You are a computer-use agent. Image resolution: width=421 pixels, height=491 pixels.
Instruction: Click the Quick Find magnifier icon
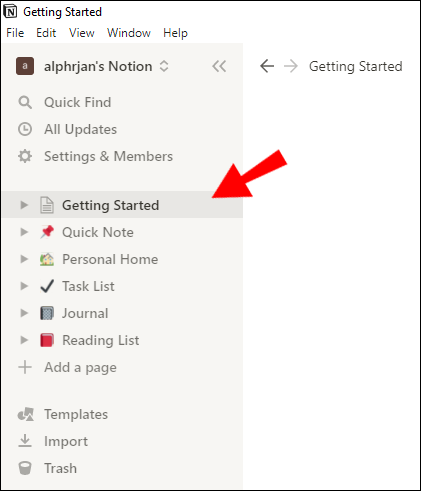(25, 102)
